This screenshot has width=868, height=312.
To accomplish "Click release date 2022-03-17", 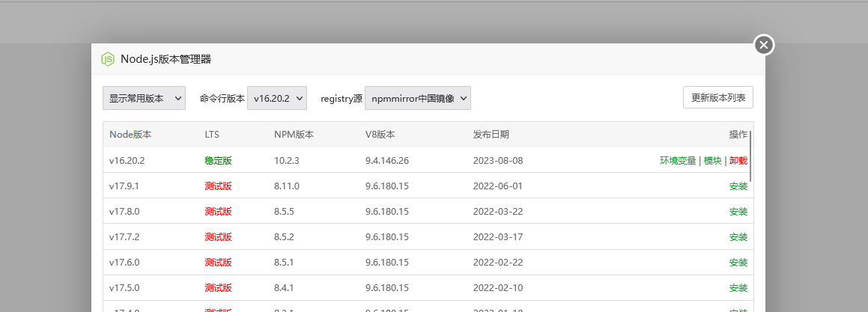I will tap(498, 236).
